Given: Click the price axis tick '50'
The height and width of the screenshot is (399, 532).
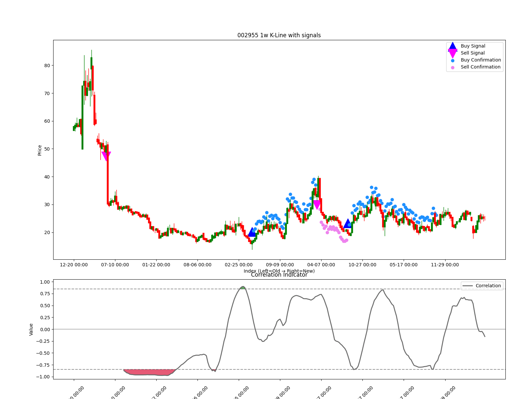Looking at the screenshot, I should click(x=47, y=149).
